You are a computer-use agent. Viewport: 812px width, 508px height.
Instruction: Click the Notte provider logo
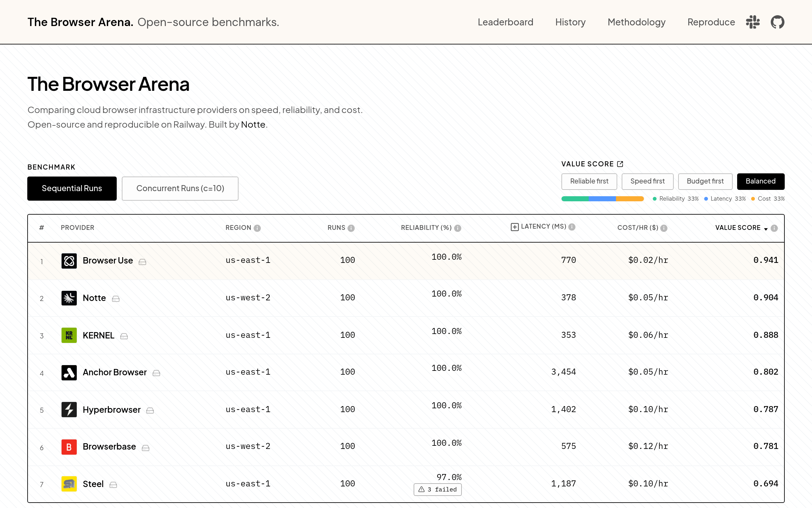point(69,298)
